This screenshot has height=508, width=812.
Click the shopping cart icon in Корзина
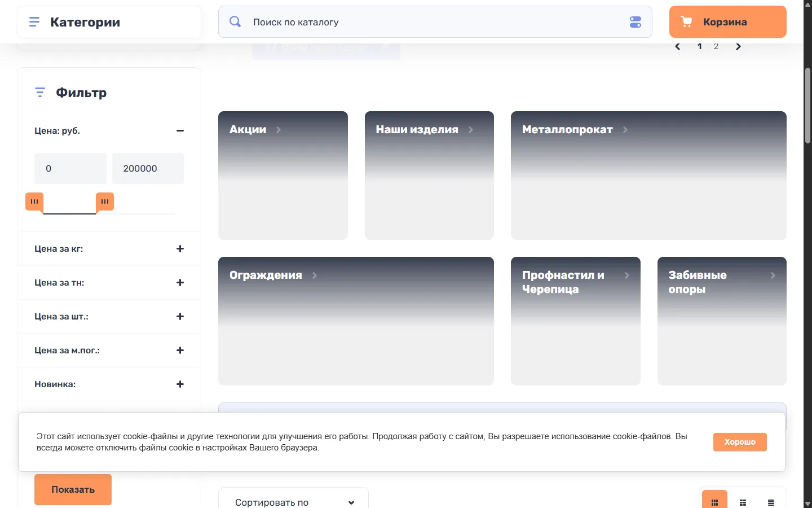point(686,21)
